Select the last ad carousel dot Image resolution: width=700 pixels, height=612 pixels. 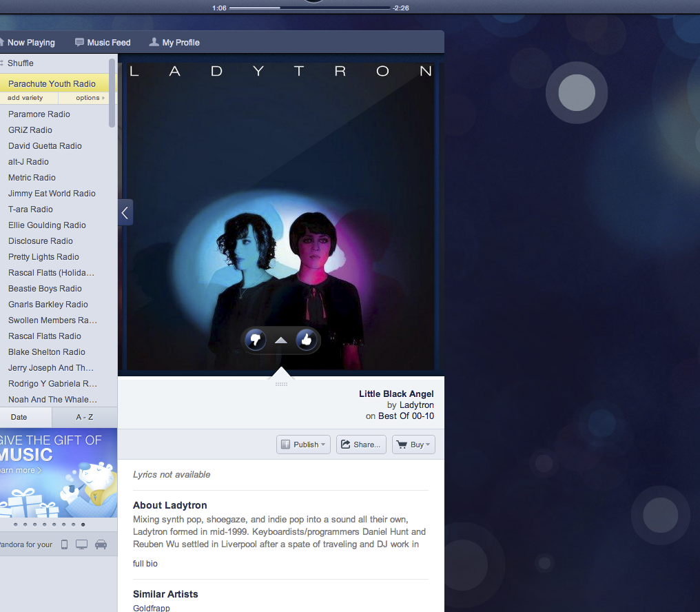click(x=83, y=524)
